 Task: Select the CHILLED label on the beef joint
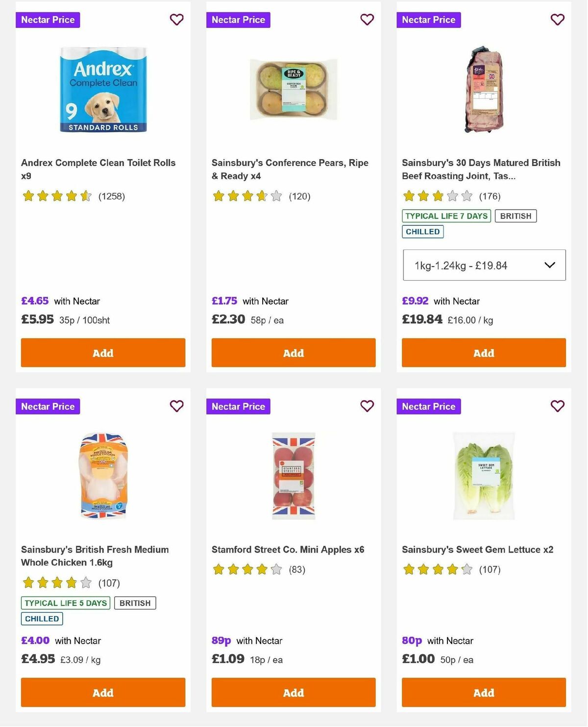point(422,231)
